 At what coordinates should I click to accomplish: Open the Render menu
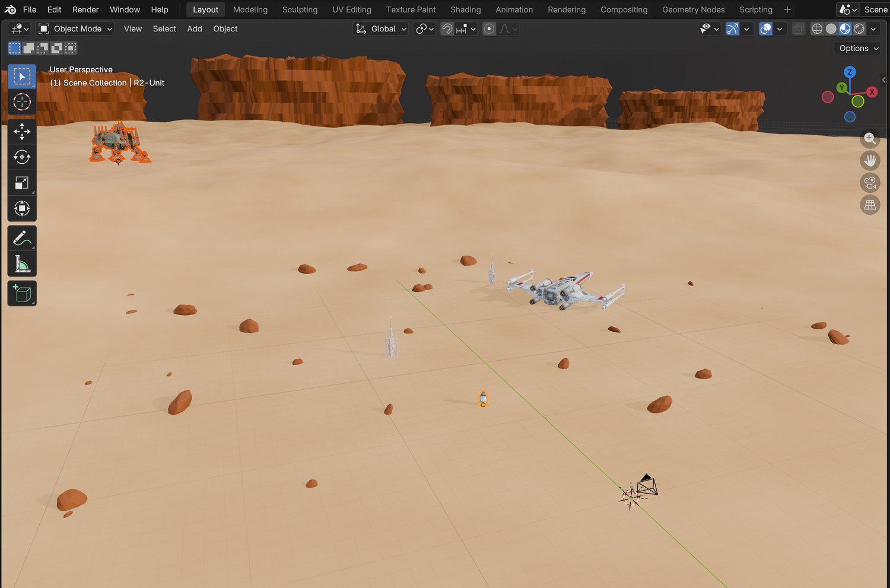pyautogui.click(x=85, y=9)
